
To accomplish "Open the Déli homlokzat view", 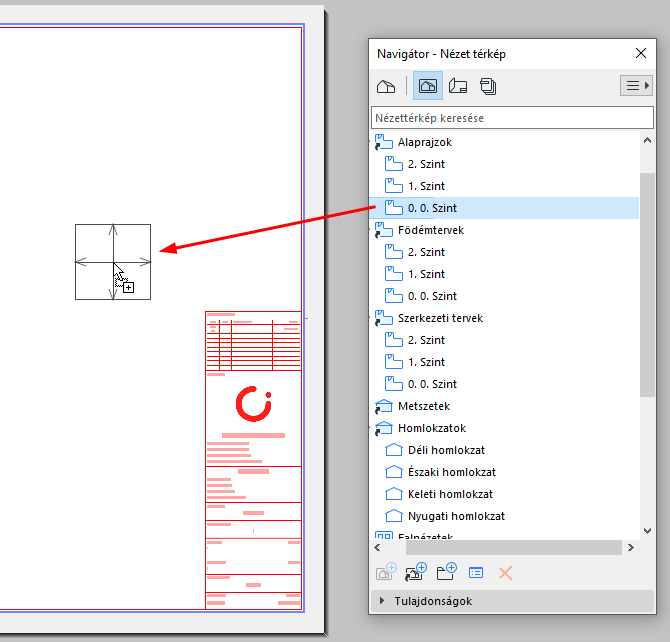I will tap(446, 451).
